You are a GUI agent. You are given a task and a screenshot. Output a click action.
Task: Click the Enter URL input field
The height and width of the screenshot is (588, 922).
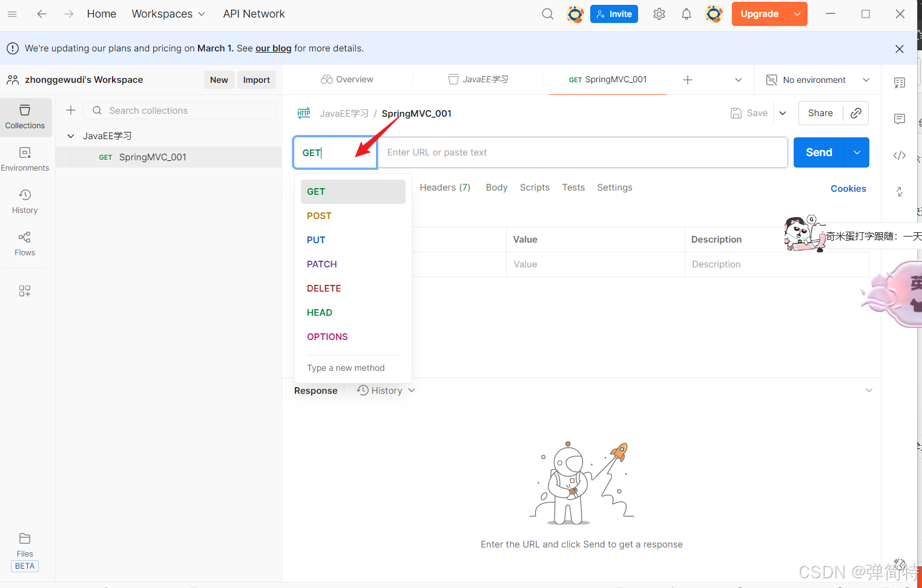(582, 152)
